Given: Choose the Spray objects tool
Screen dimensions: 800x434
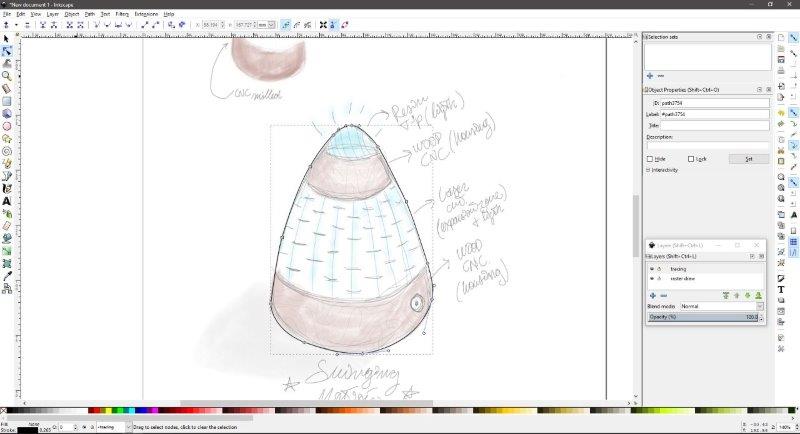Looking at the screenshot, I should [7, 214].
